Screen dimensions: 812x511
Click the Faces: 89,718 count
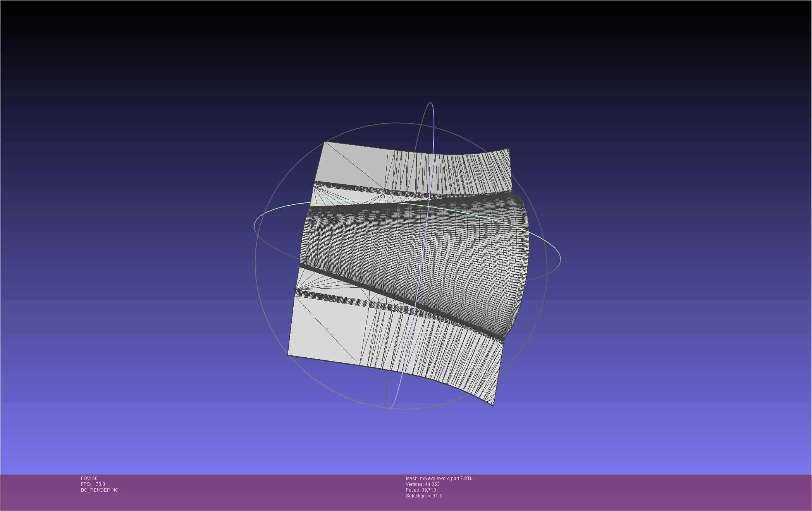[x=421, y=490]
